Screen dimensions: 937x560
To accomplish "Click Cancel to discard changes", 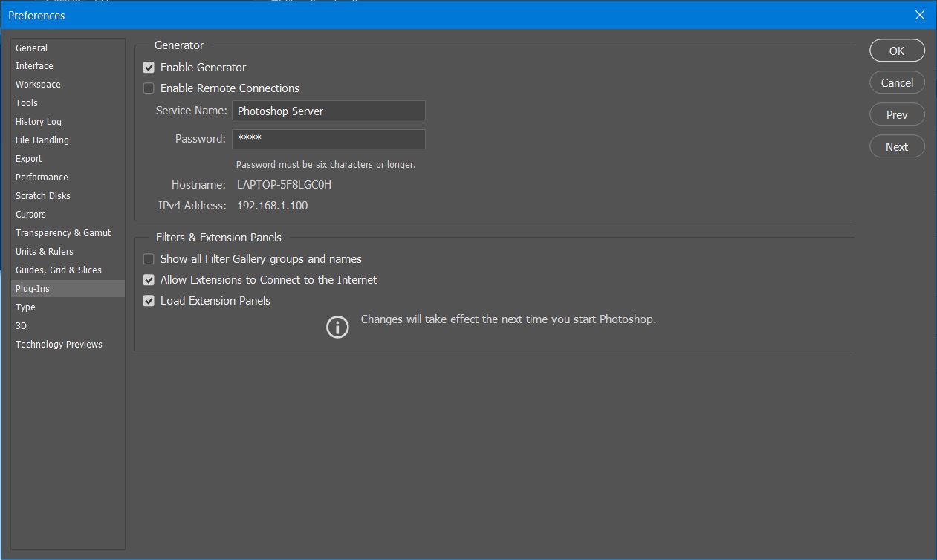I will pyautogui.click(x=897, y=82).
